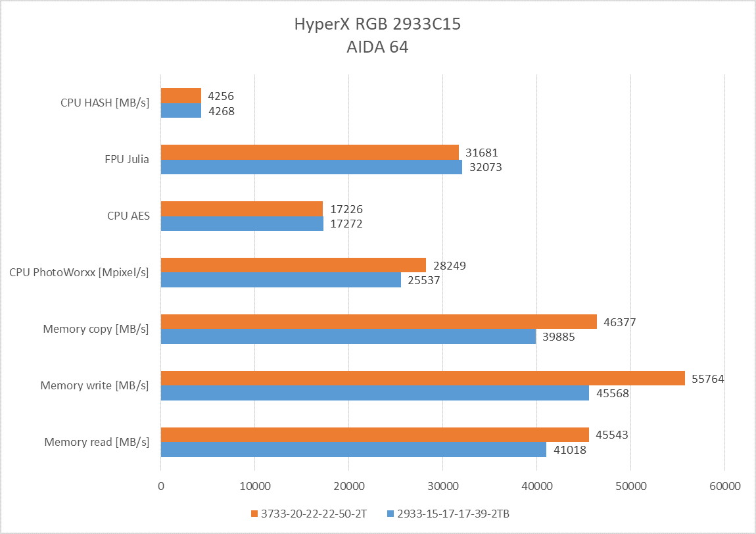Screen dimensions: 756x534
Task: Select the orange CPU HASH bar
Action: 181,95
